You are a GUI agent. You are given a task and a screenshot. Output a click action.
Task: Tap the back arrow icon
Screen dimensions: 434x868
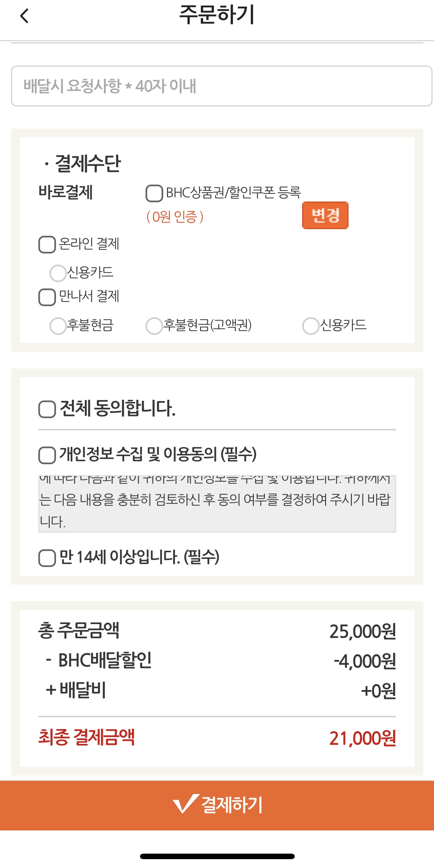point(24,16)
